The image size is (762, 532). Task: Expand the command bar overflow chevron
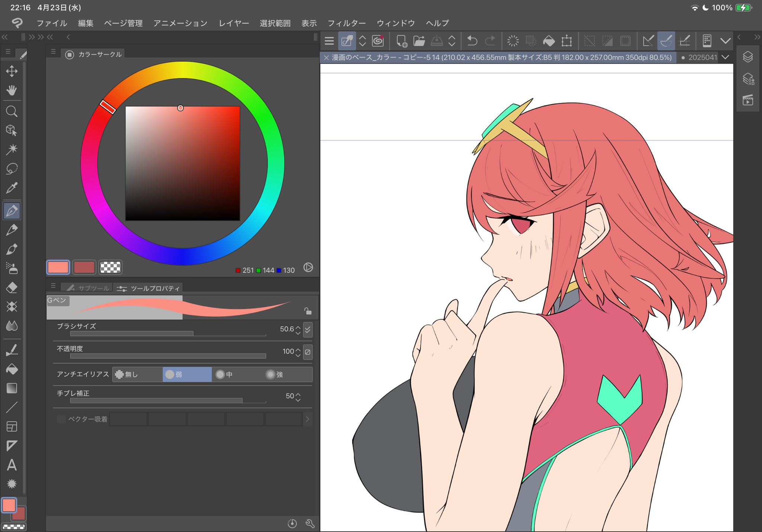[x=725, y=41]
